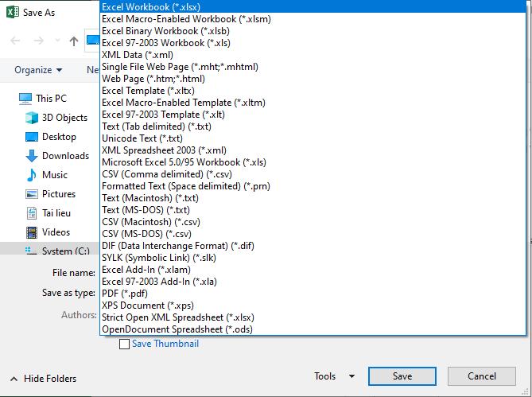Choose XML Data (*.xml) type
The height and width of the screenshot is (397, 532).
pos(313,55)
